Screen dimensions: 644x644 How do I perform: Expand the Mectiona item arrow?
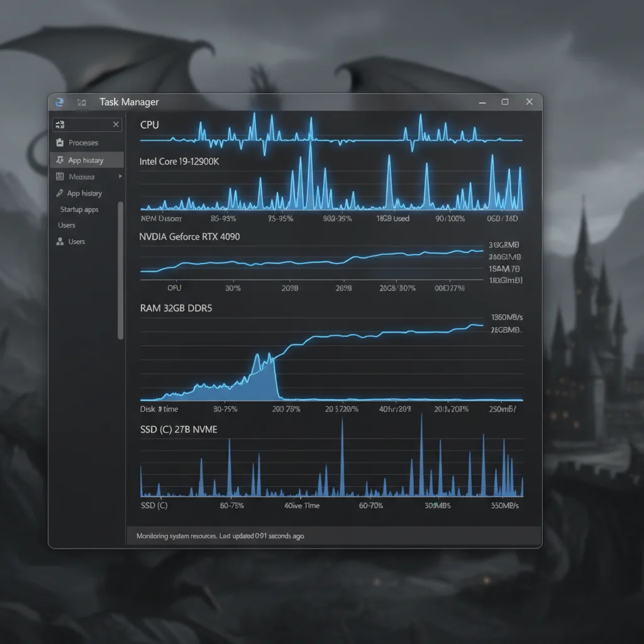120,176
